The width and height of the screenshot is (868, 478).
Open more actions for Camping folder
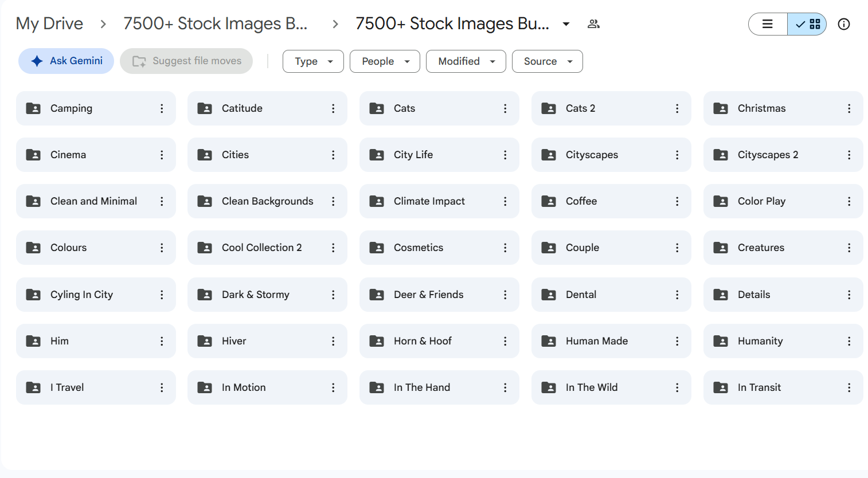point(162,108)
